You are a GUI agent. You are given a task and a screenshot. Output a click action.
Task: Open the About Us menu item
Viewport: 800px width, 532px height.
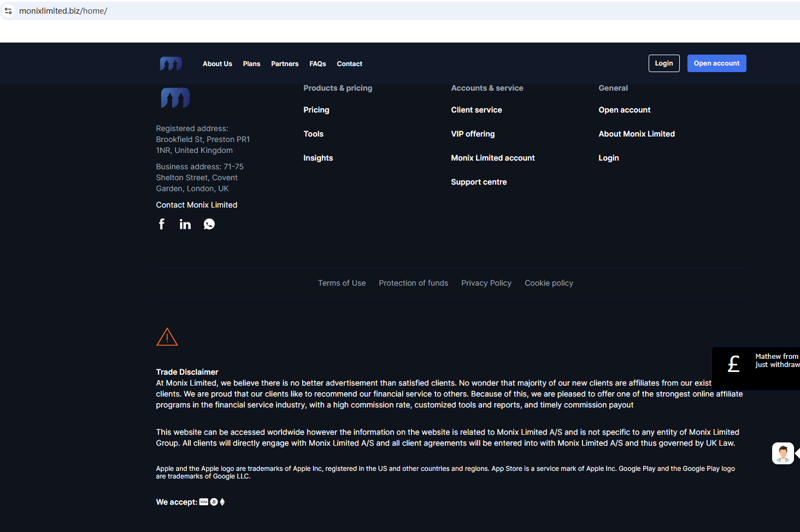(x=217, y=64)
